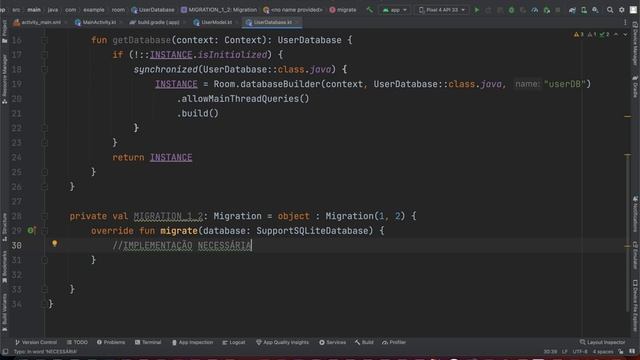Open the App Inspection tool window
This screenshot has height=360, width=640.
point(192,342)
